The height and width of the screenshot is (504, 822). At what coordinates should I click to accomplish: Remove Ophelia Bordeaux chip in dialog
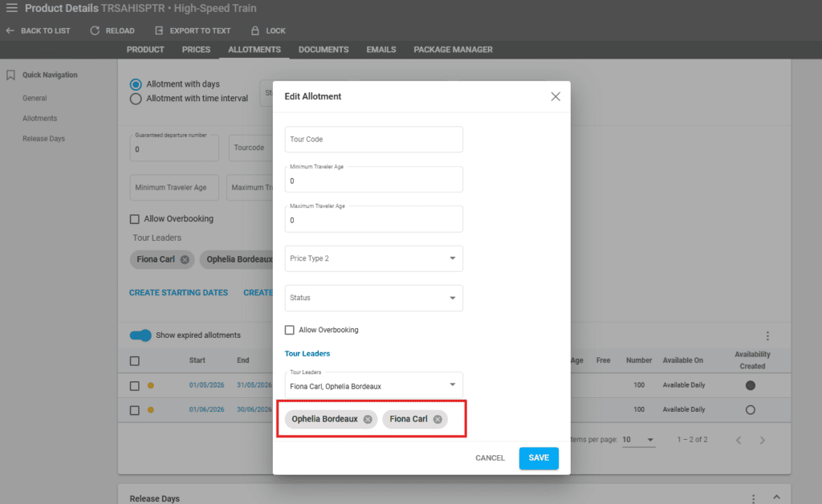(368, 419)
